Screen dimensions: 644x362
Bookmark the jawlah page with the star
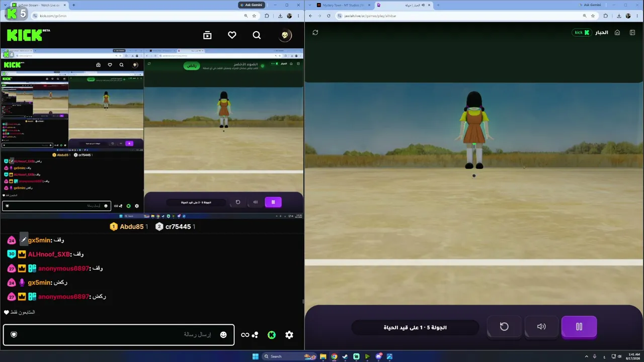tap(593, 16)
